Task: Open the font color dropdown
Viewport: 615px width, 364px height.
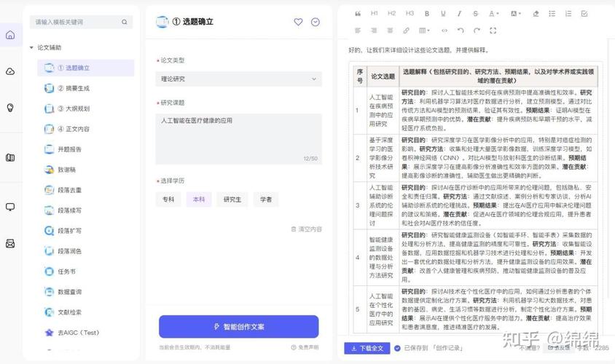Action: 493,14
